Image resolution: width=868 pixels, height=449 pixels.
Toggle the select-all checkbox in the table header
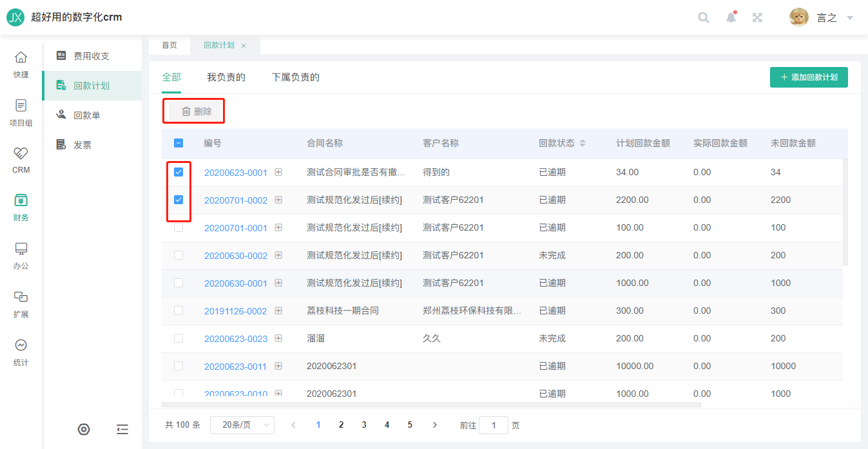(178, 143)
